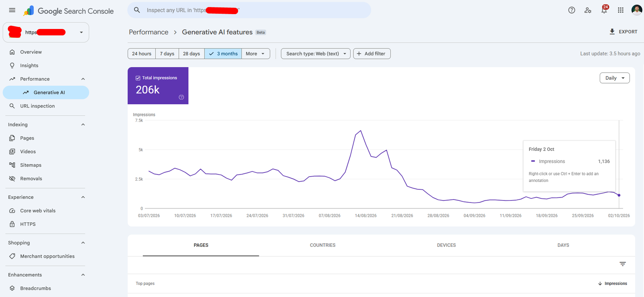Viewport: 644px width, 297px height.
Task: Open Core web vitals report
Action: pyautogui.click(x=46, y=210)
